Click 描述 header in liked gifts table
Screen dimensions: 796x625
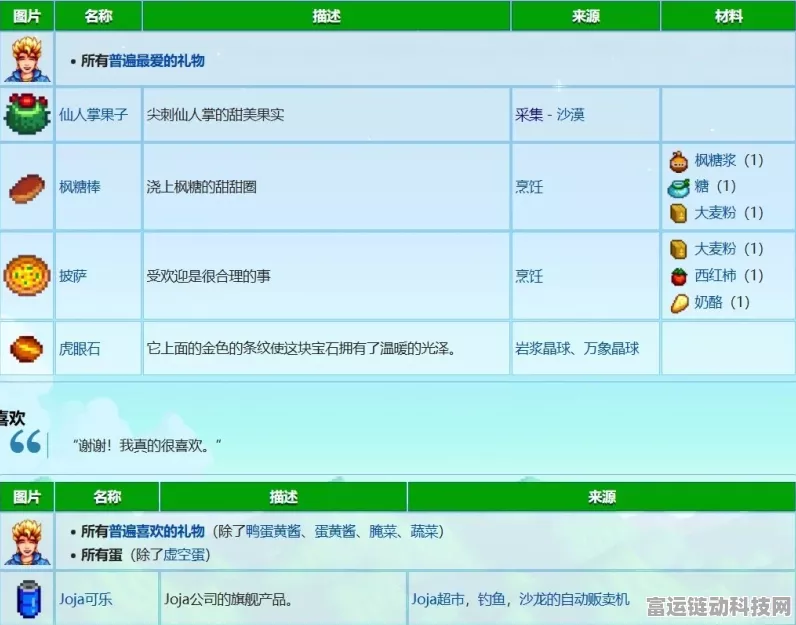(283, 497)
